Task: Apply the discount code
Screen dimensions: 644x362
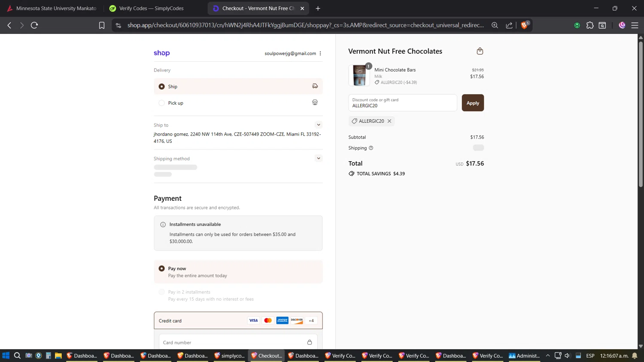Action: [x=473, y=103]
